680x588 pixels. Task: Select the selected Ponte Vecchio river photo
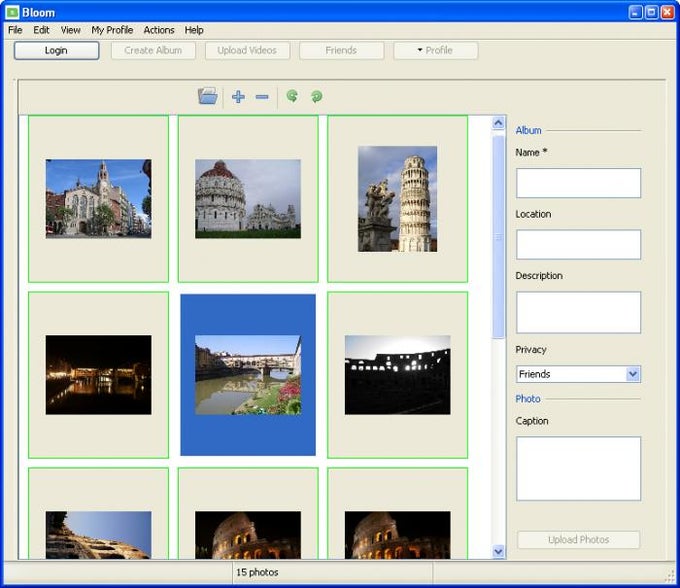(x=248, y=375)
